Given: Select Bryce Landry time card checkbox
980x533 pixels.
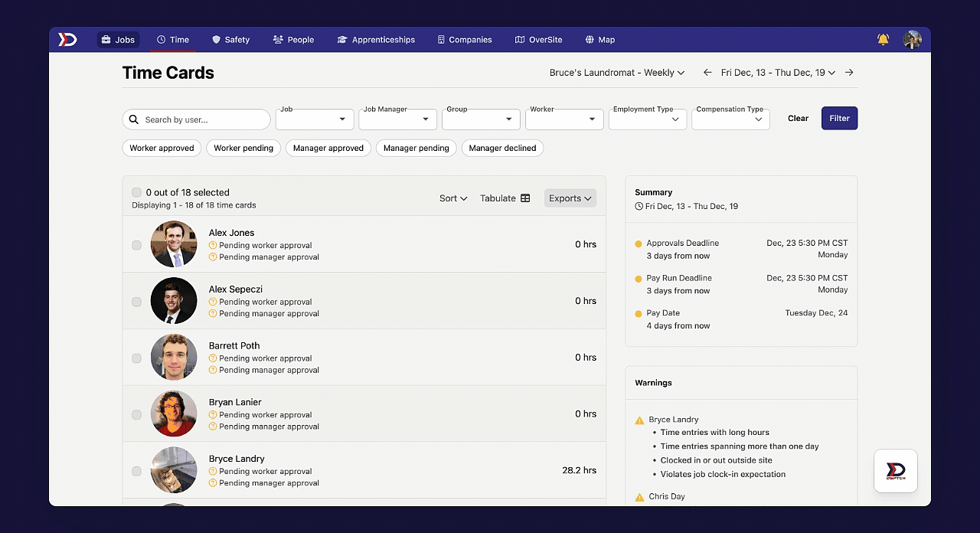Looking at the screenshot, I should [x=136, y=471].
